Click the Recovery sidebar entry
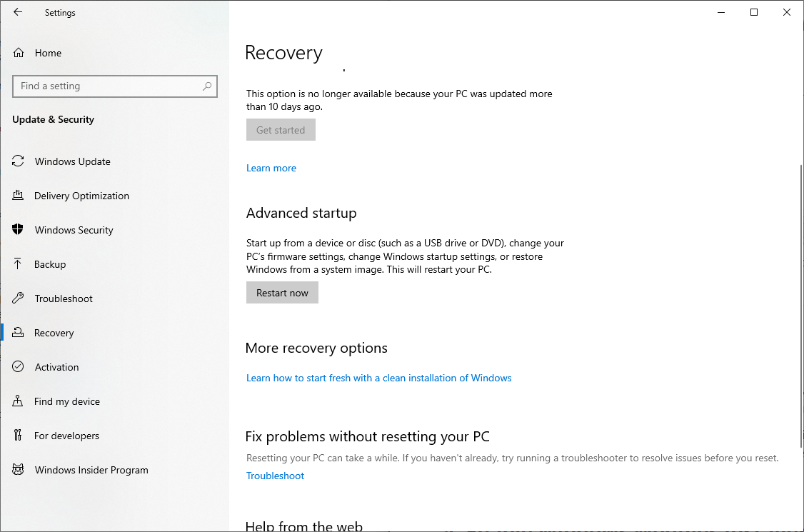This screenshot has height=532, width=804. tap(54, 333)
